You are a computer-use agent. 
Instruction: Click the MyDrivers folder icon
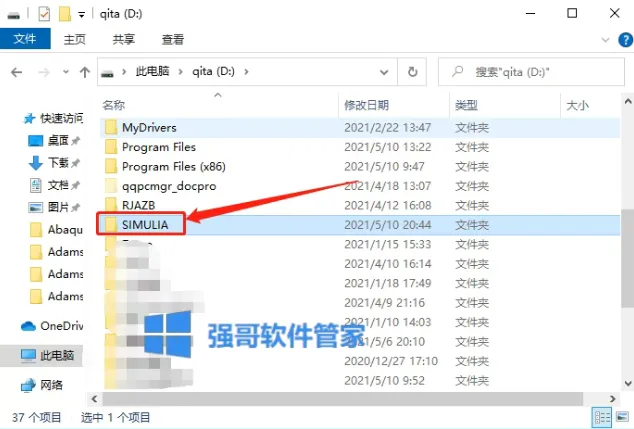pyautogui.click(x=111, y=127)
